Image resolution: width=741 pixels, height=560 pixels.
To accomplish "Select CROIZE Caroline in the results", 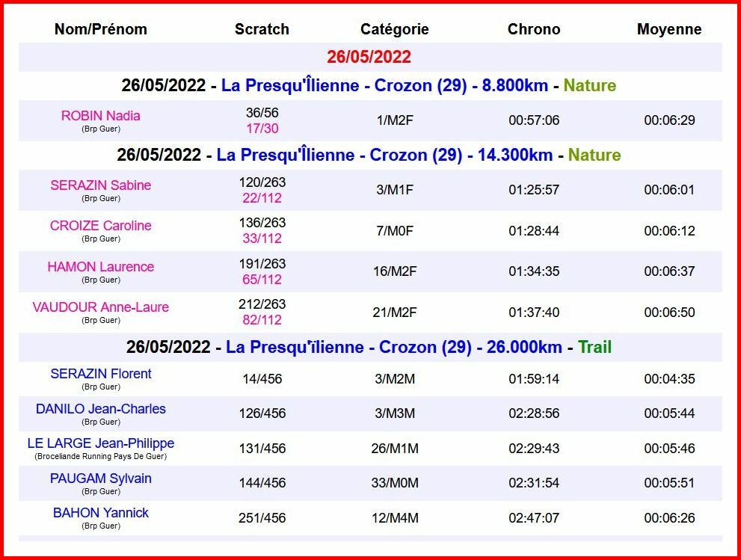I will pos(100,226).
